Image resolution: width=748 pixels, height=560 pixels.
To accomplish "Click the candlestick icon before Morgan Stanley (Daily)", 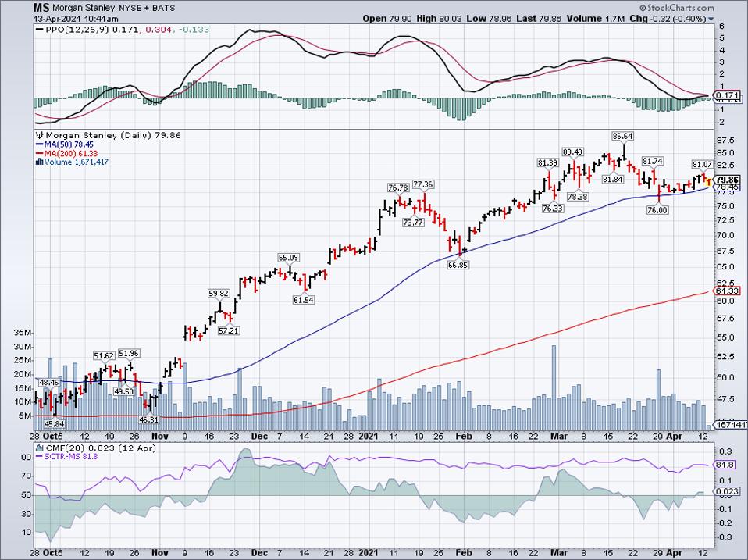I will (40, 135).
